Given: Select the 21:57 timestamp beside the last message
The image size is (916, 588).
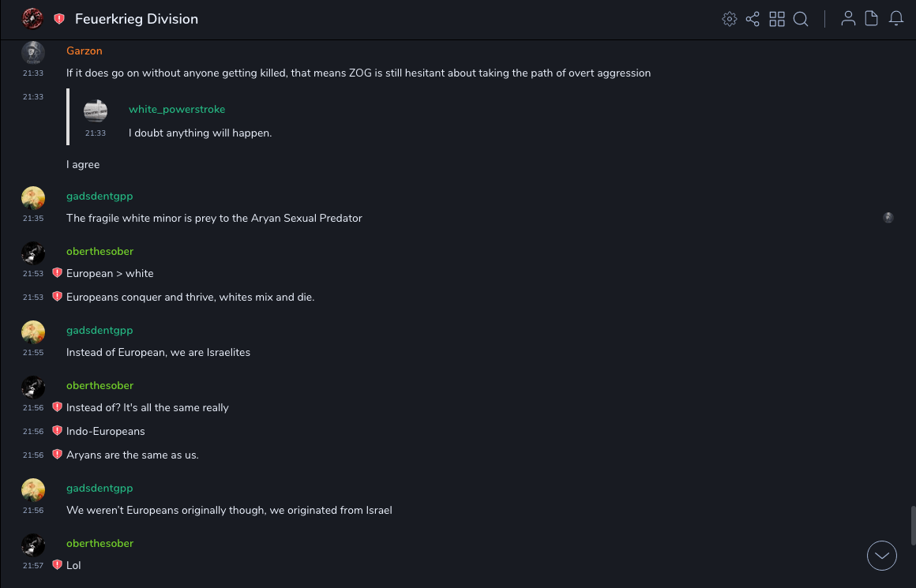Looking at the screenshot, I should (33, 566).
